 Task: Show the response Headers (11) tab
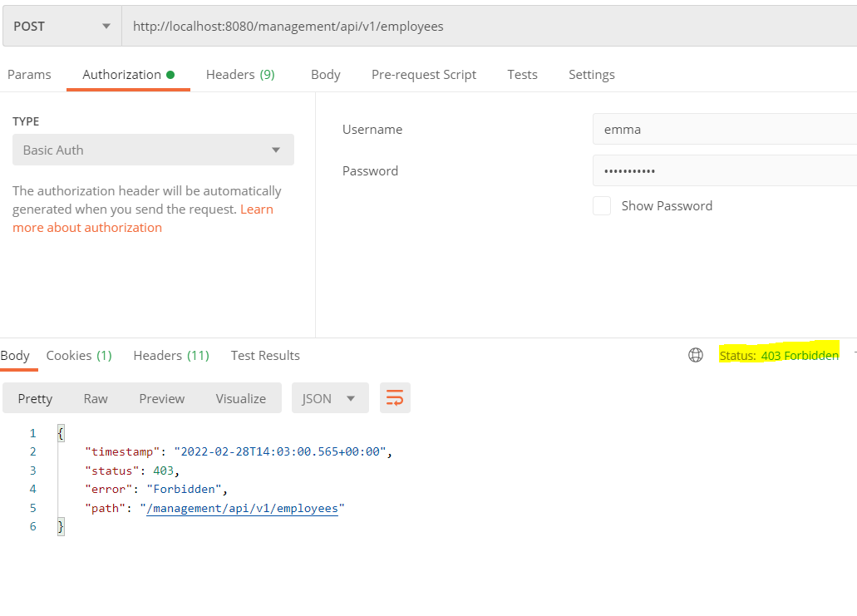[171, 356]
